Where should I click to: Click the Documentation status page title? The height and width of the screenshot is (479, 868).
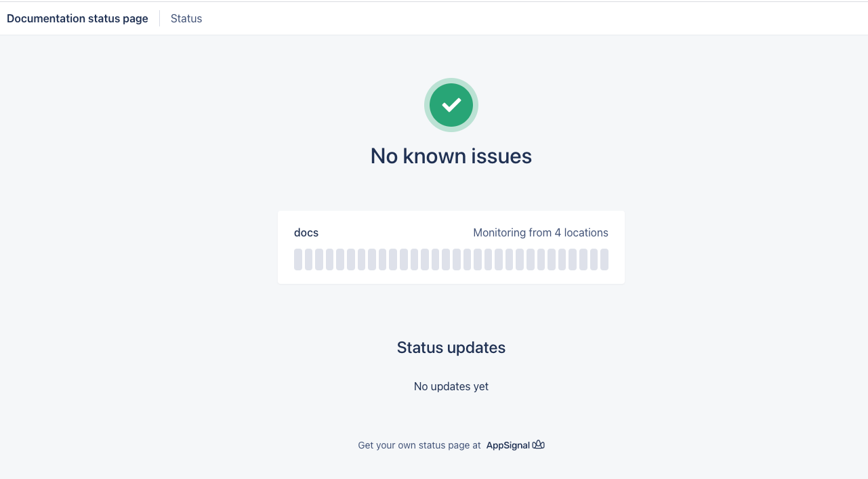click(x=77, y=18)
